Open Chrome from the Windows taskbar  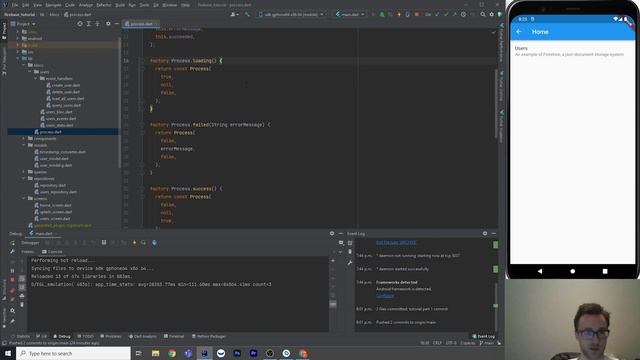pyautogui.click(x=172, y=353)
